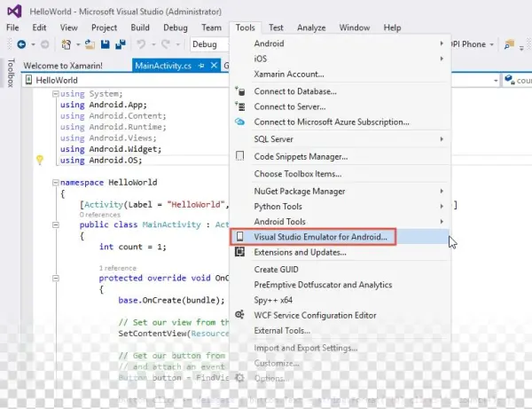
Task: Click the phone emulator icon
Action: click(240, 237)
